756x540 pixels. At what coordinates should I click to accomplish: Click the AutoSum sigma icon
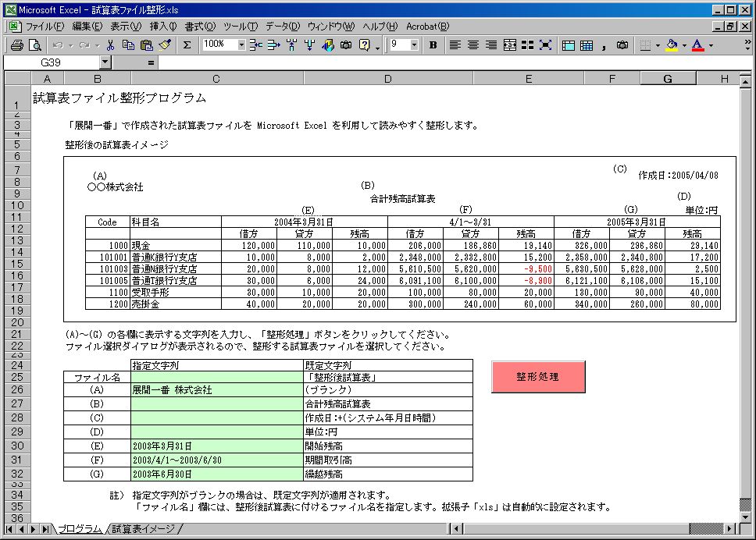[187, 45]
